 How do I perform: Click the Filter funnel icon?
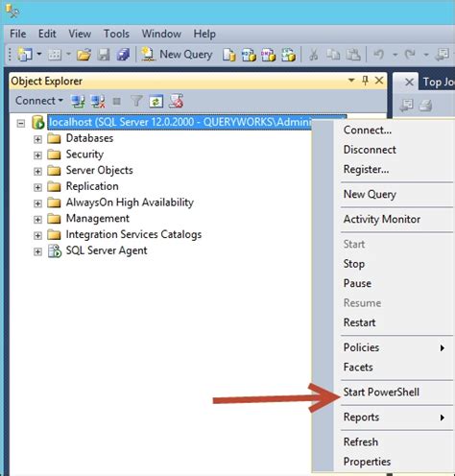click(x=136, y=102)
